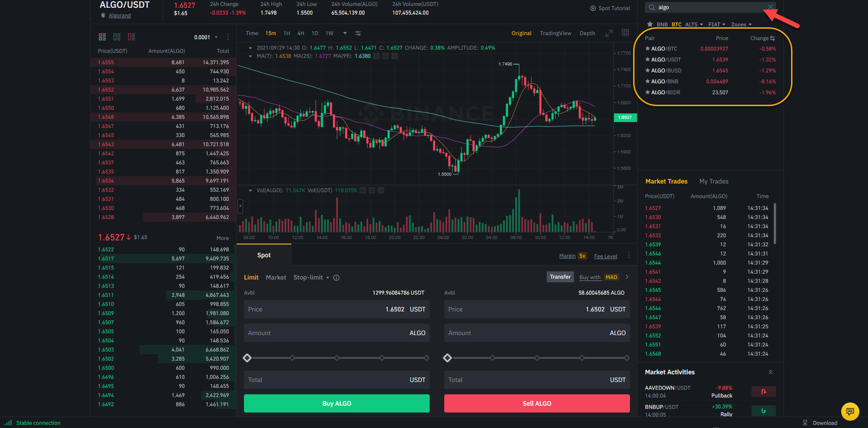Open spot order form options menu
The width and height of the screenshot is (868, 428).
(629, 255)
